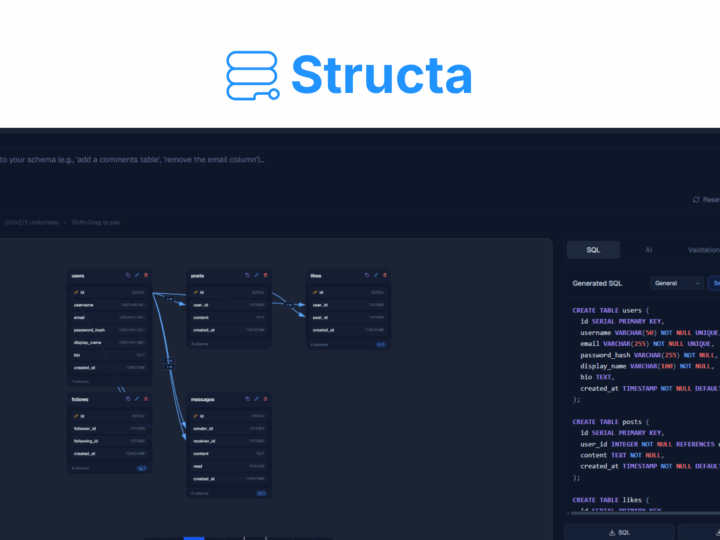Select created_at column in users table
The image size is (720, 540).
(x=109, y=368)
